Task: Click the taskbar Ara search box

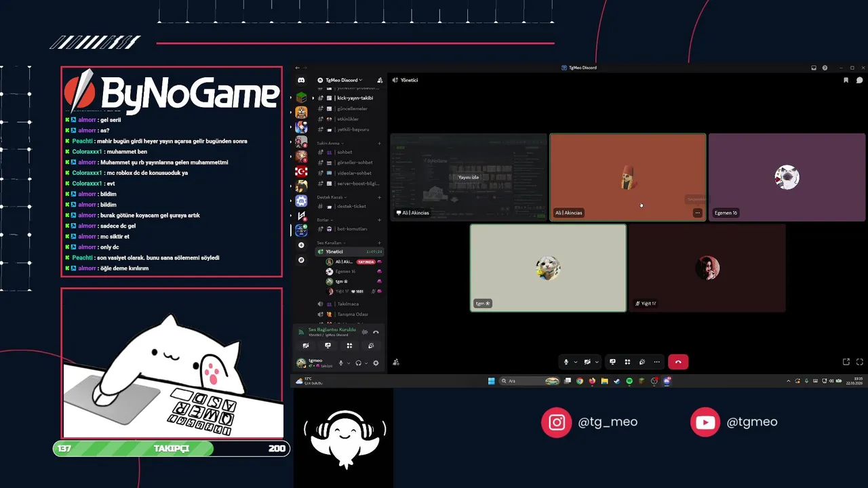Action: (x=529, y=381)
